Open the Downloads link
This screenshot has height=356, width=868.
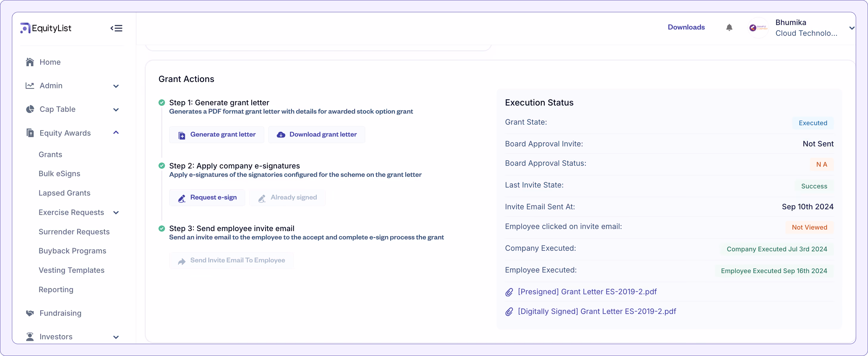(686, 27)
